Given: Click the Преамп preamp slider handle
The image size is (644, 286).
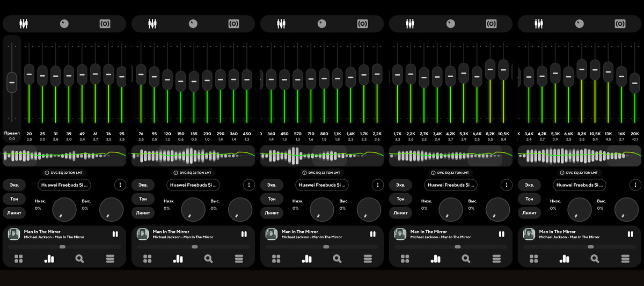Looking at the screenshot, I should (12, 82).
